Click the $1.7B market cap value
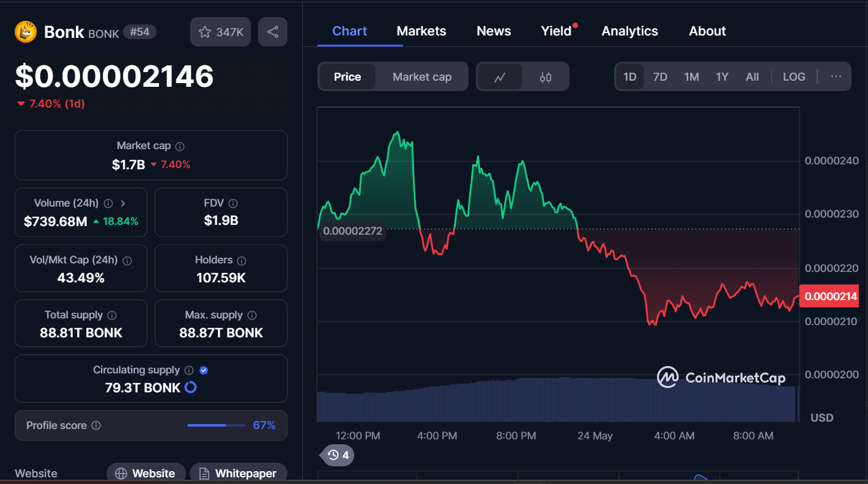The height and width of the screenshot is (484, 868). 128,164
